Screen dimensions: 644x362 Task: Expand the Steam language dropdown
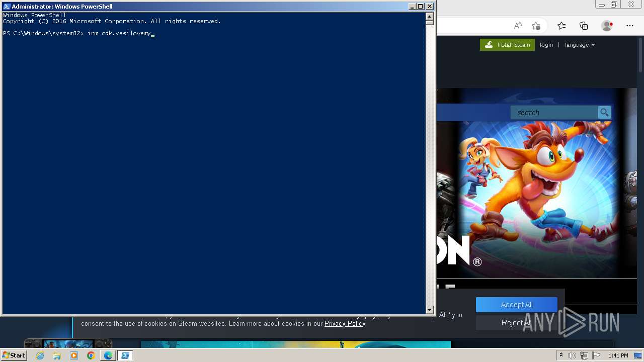(x=580, y=45)
